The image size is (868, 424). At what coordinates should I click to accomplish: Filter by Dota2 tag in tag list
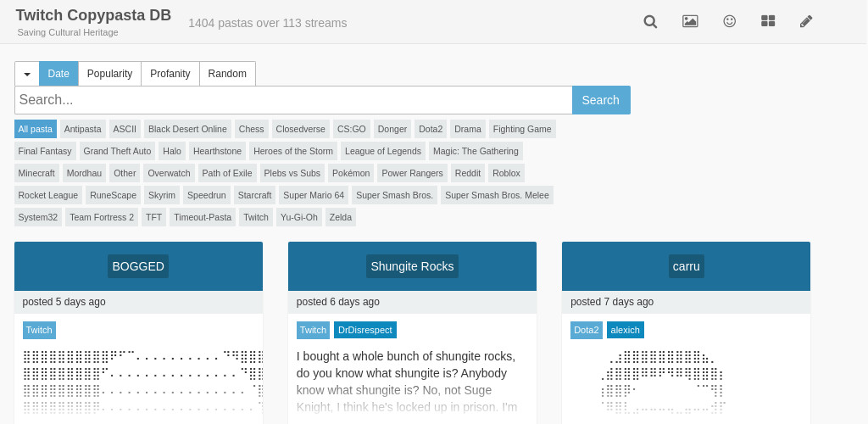point(431,129)
